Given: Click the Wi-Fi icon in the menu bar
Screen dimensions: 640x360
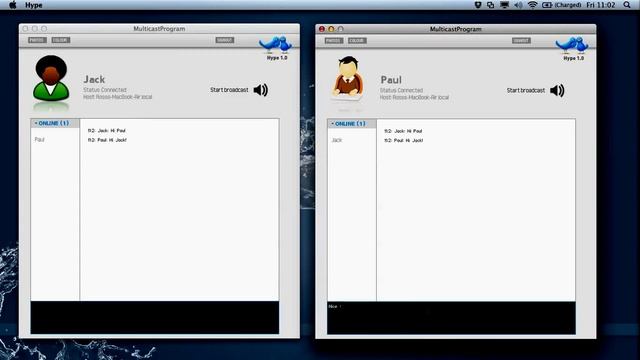Looking at the screenshot, I should (x=532, y=5).
